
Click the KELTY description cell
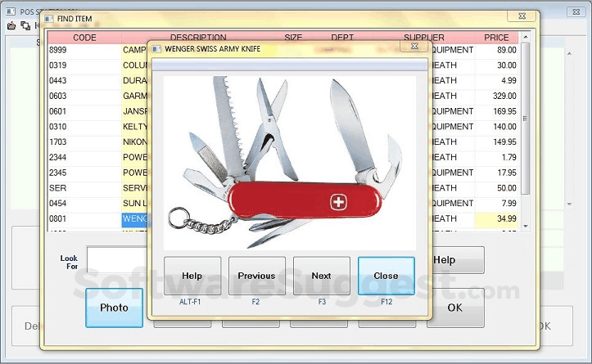coord(135,127)
